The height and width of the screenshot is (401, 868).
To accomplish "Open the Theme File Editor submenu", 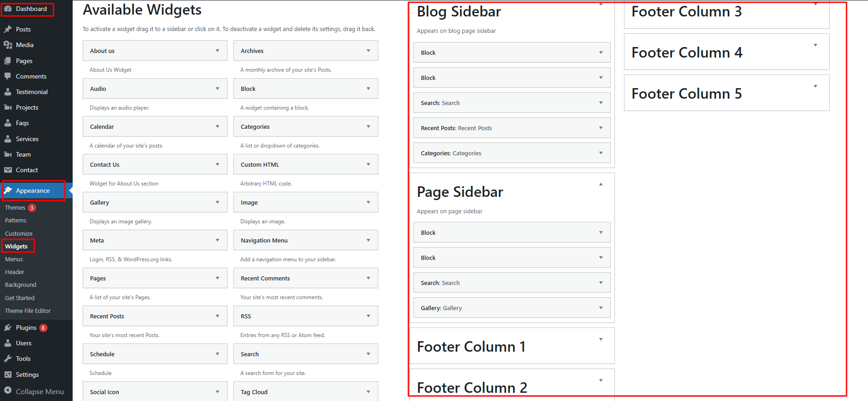I will 28,311.
